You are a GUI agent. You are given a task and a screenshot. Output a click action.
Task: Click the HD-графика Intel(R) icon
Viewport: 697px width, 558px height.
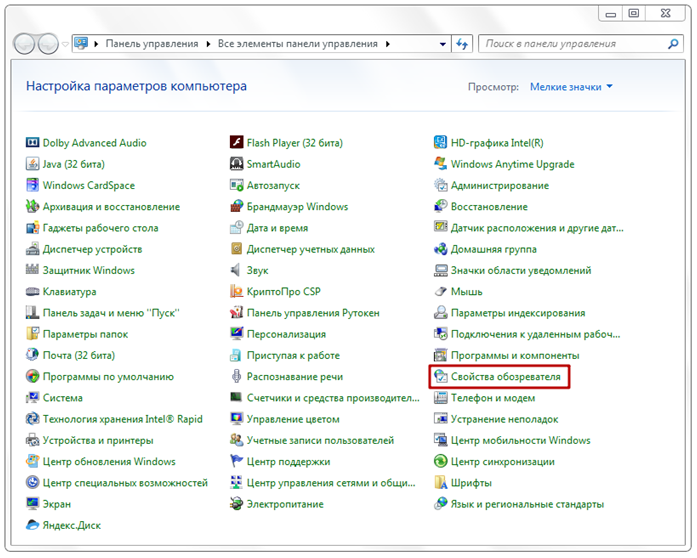(x=441, y=143)
